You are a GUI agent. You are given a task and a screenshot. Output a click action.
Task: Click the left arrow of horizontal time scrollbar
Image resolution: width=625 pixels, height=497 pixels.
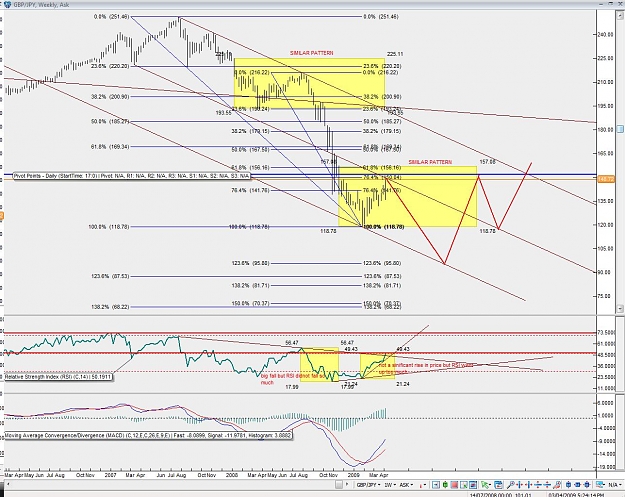pos(7,484)
